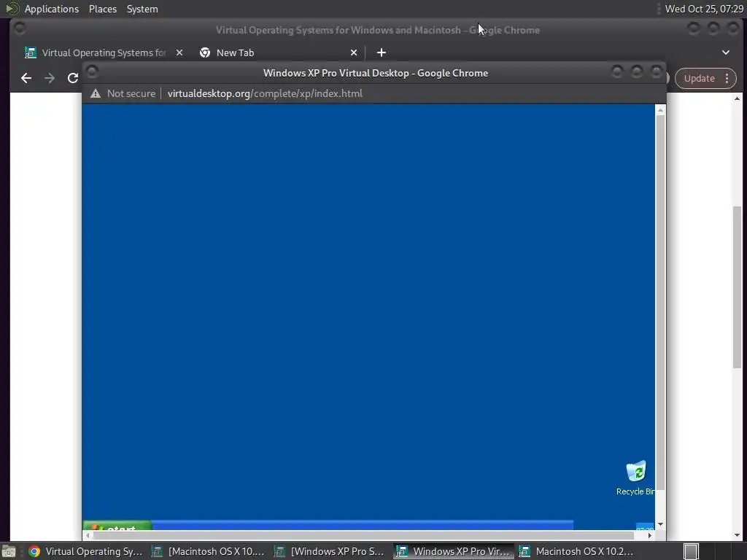Open the Recycle Bin desktop icon

click(635, 478)
